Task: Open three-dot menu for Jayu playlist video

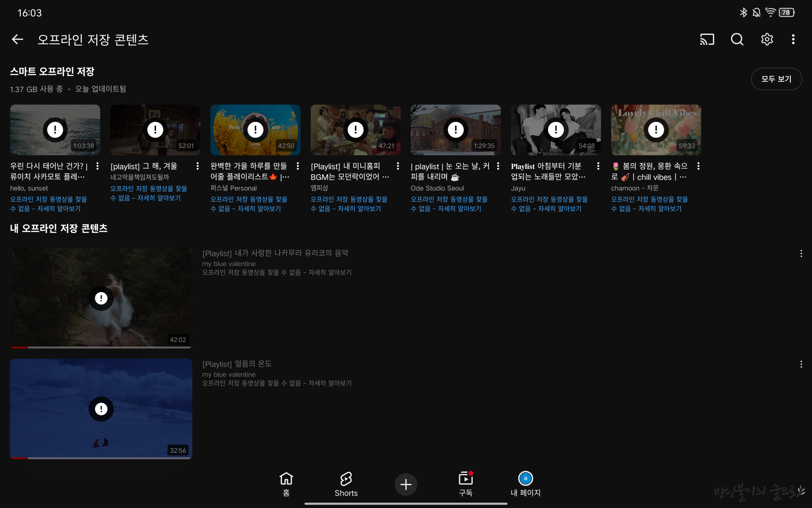Action: (x=598, y=166)
